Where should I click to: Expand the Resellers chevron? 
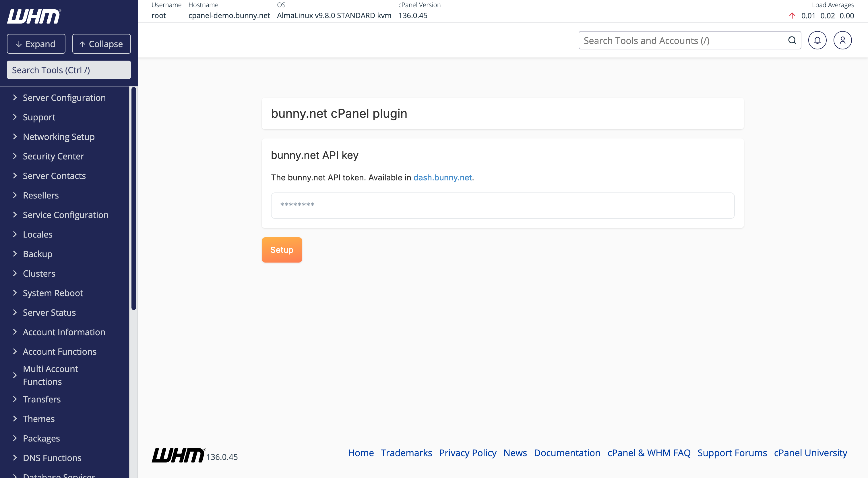point(15,195)
